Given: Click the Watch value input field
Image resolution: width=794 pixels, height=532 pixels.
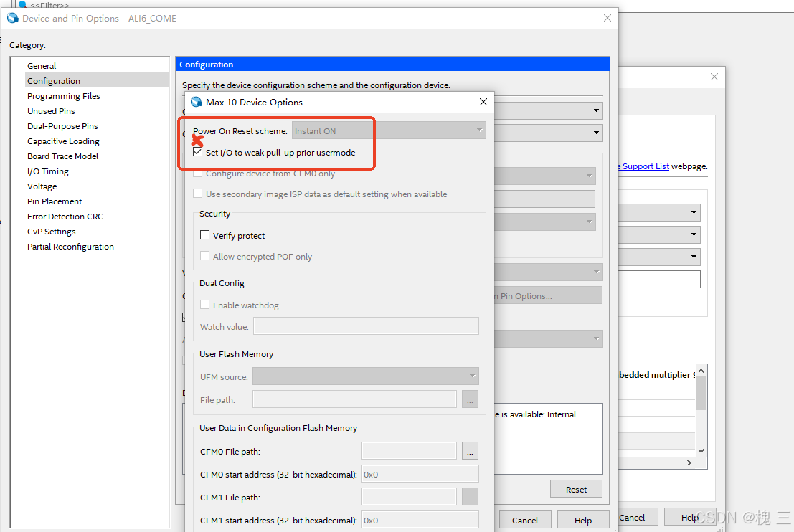Looking at the screenshot, I should [366, 326].
